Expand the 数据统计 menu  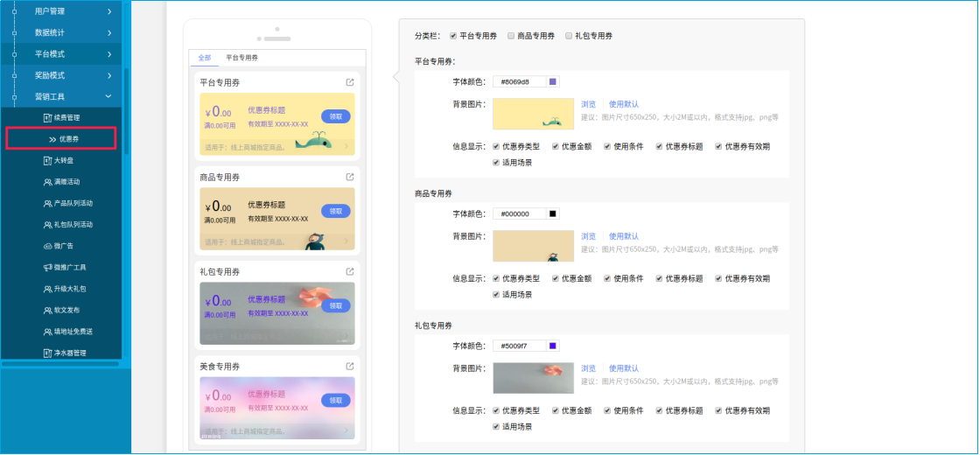tap(61, 32)
